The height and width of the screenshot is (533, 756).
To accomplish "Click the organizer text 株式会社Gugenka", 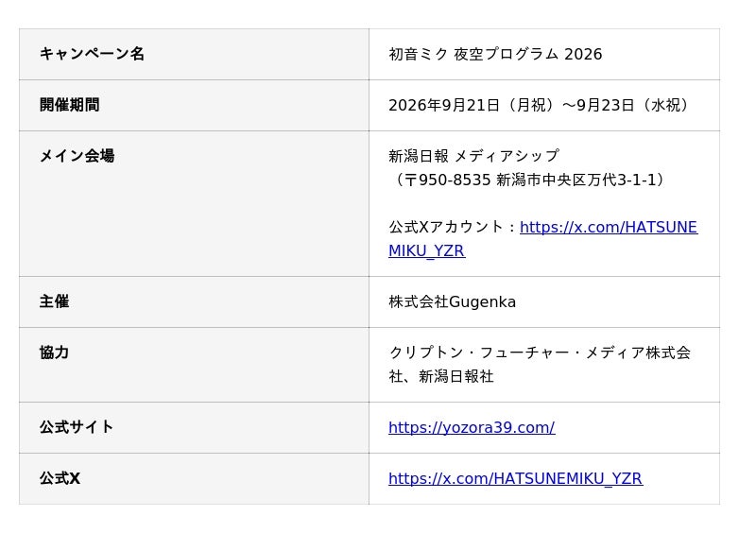I will click(453, 302).
